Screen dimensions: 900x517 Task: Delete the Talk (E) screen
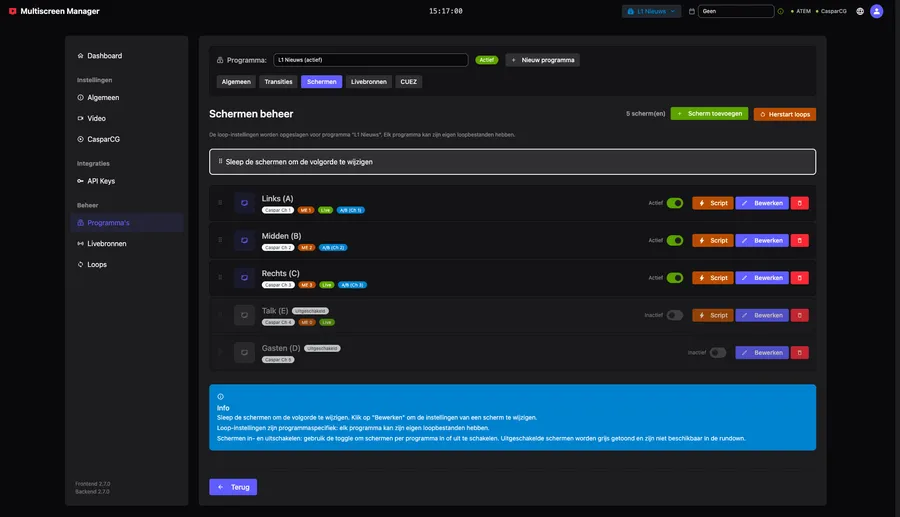coord(800,315)
